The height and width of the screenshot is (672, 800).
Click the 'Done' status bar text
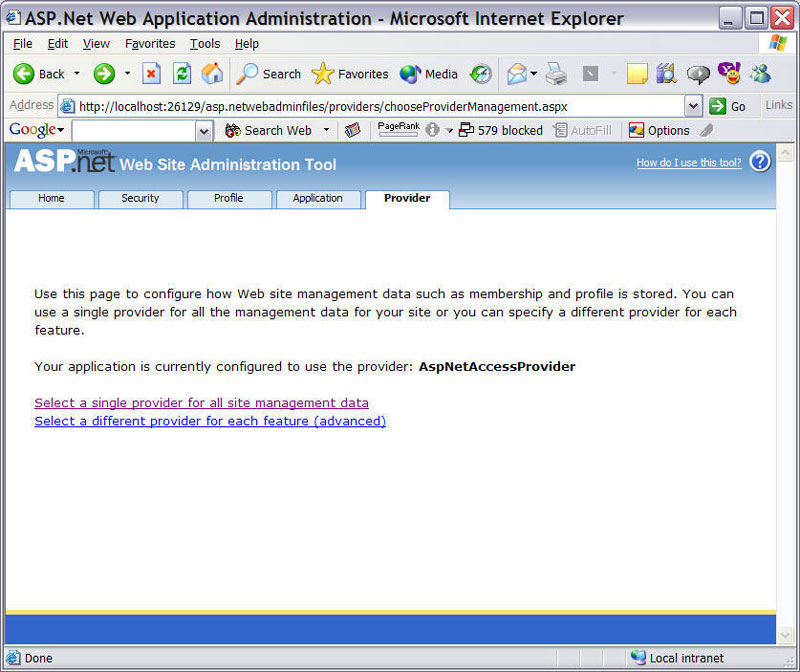(x=39, y=658)
